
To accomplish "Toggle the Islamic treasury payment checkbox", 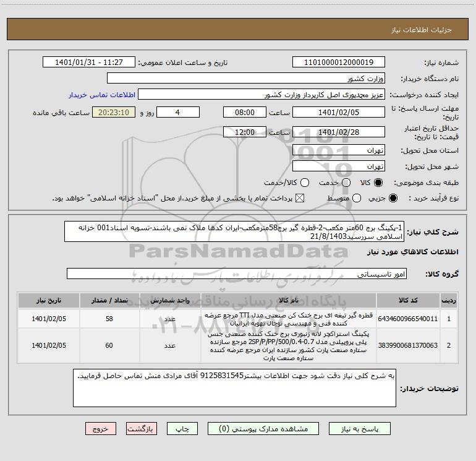I will [x=300, y=198].
